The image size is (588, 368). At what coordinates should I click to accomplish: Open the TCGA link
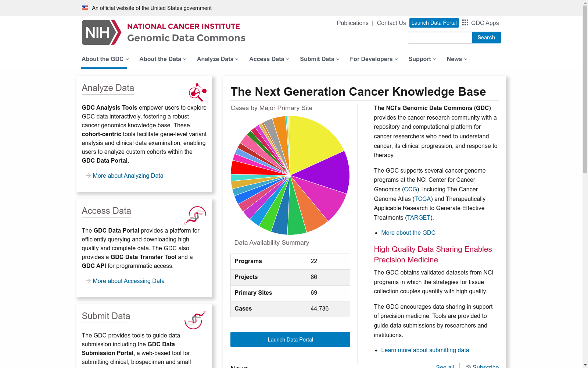[x=422, y=199]
